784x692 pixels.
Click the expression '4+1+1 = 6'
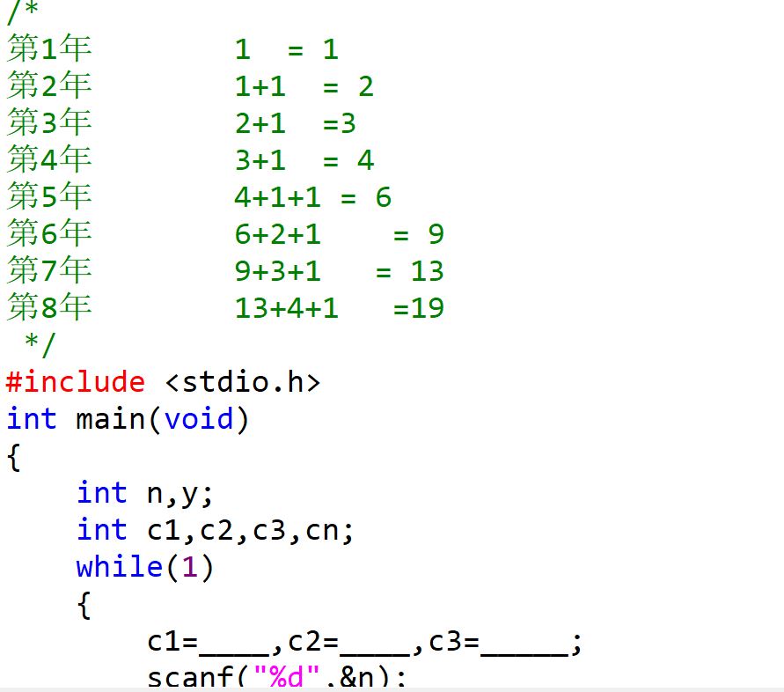pos(313,197)
